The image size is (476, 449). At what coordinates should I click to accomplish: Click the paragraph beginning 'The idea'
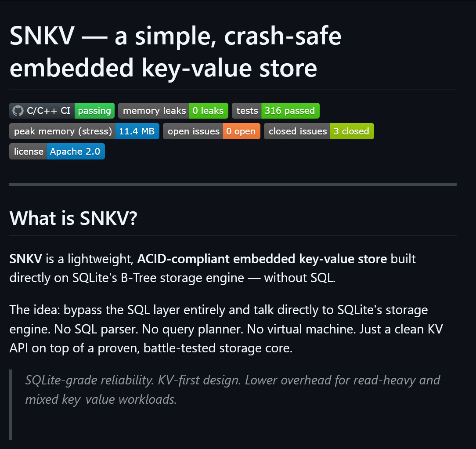pyautogui.click(x=219, y=329)
